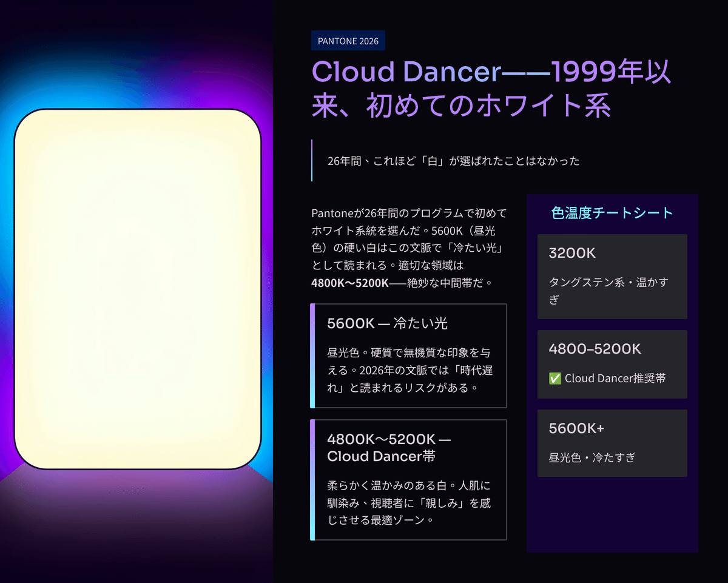The height and width of the screenshot is (583, 728).
Task: Select the '4800–5200K' cheat sheet heading
Action: [595, 349]
